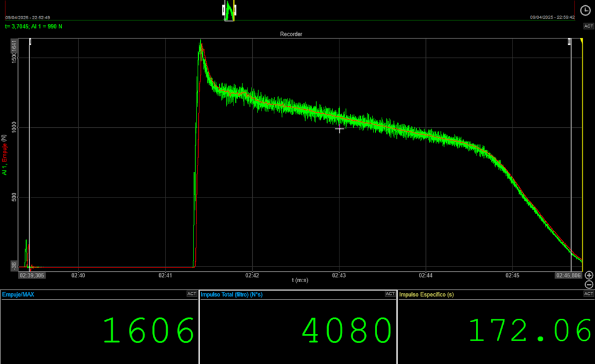Click the end time field 02:45,806
Screen dimensions: 595x364
pyautogui.click(x=568, y=275)
